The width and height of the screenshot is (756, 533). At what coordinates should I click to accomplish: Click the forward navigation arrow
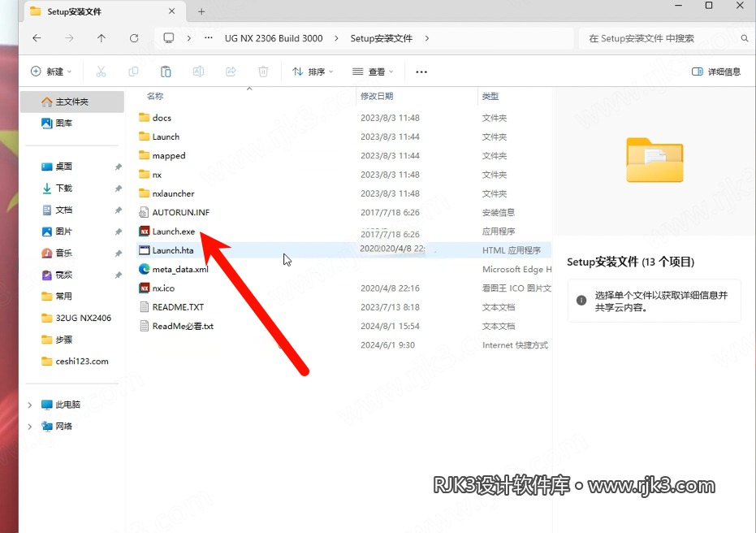click(x=69, y=38)
